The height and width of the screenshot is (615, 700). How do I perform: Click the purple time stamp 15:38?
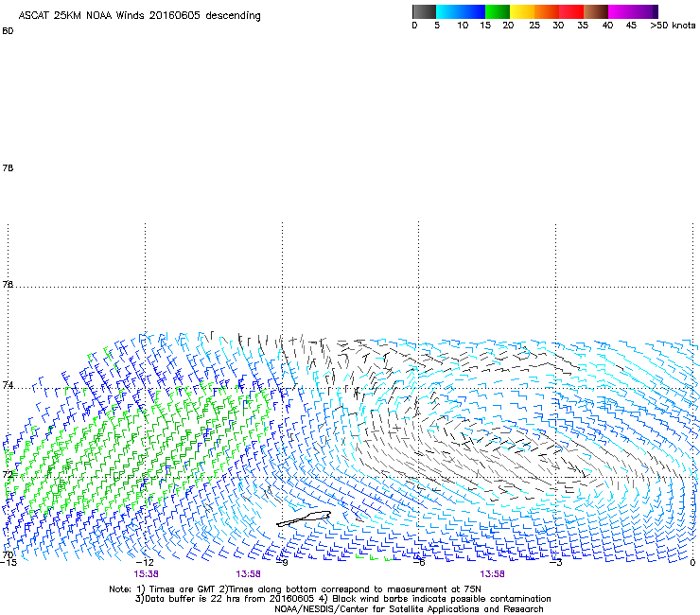(146, 574)
